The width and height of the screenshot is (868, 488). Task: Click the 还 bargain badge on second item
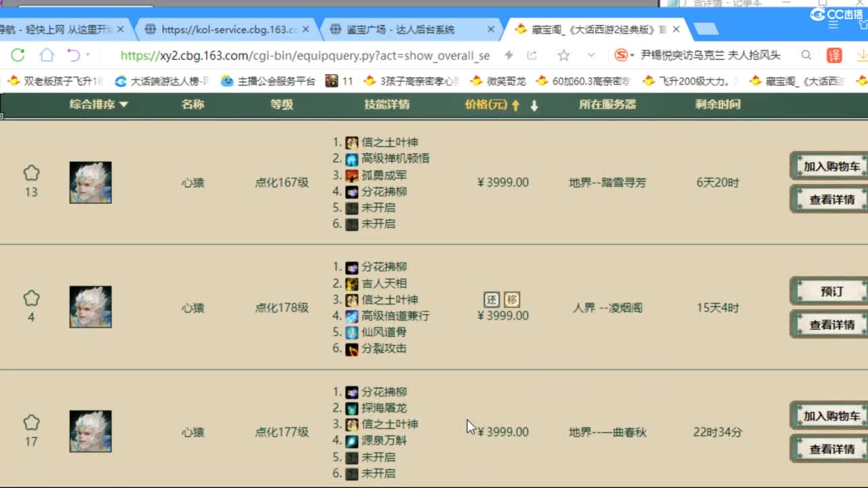click(x=492, y=300)
